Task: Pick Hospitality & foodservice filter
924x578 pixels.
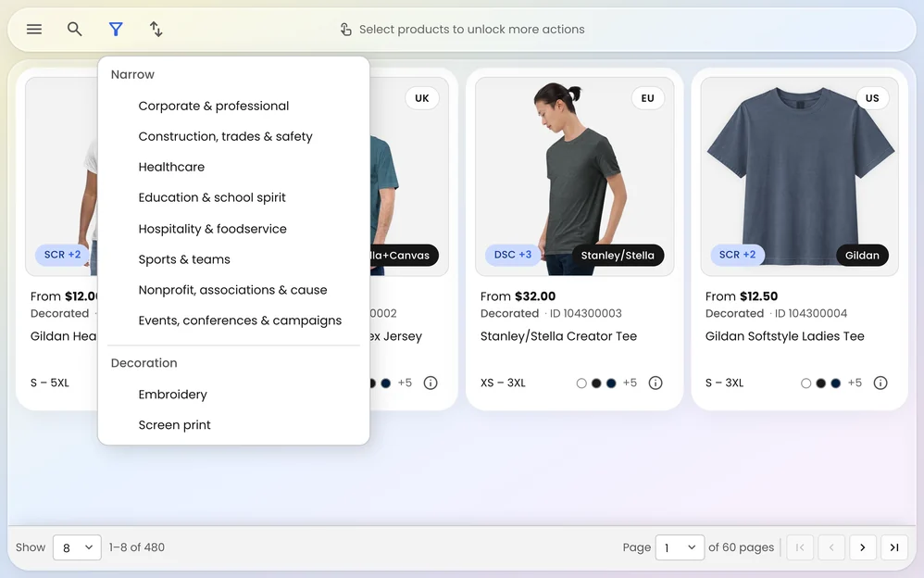Action: pyautogui.click(x=233, y=229)
